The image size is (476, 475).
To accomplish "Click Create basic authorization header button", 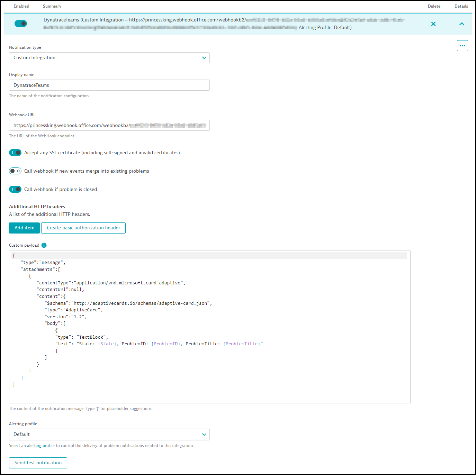I will point(83,228).
